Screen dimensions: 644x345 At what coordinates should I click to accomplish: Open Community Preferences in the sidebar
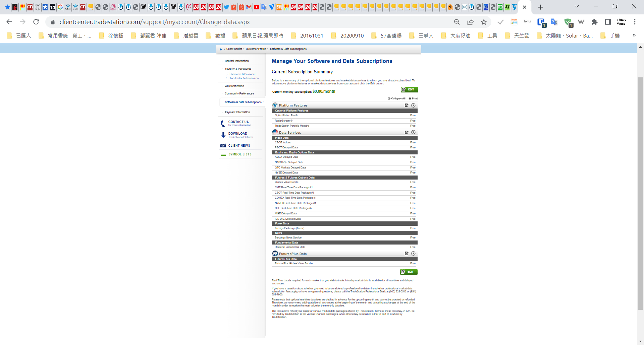(x=239, y=93)
